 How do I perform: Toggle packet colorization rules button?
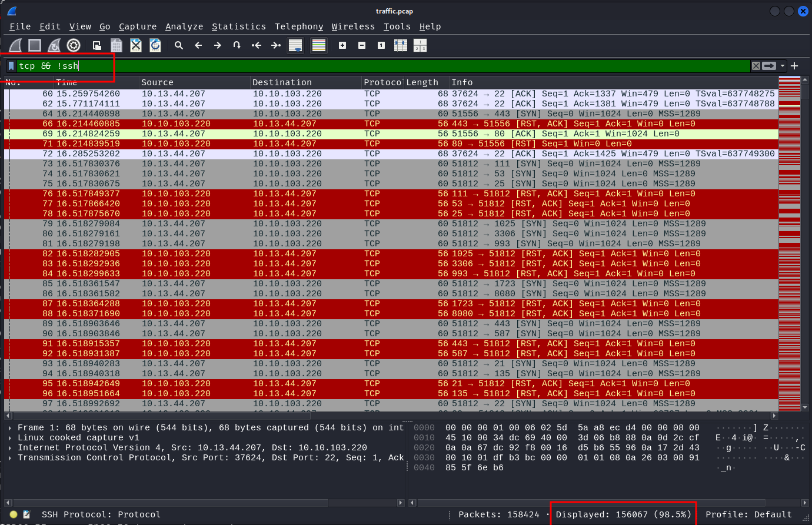coord(319,45)
